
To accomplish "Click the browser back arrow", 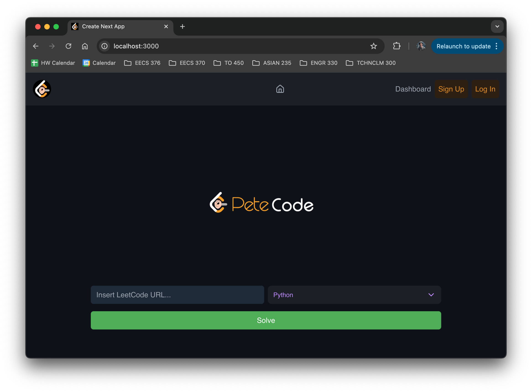I will click(36, 46).
